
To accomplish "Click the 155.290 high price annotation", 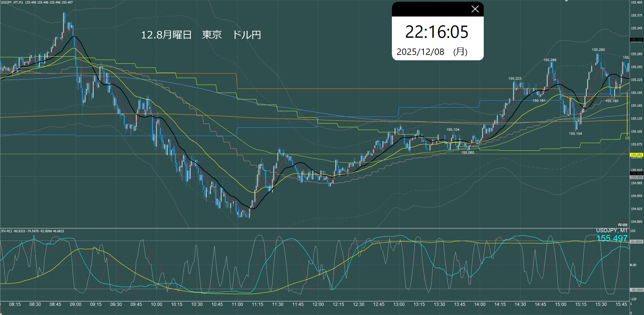I will [598, 50].
